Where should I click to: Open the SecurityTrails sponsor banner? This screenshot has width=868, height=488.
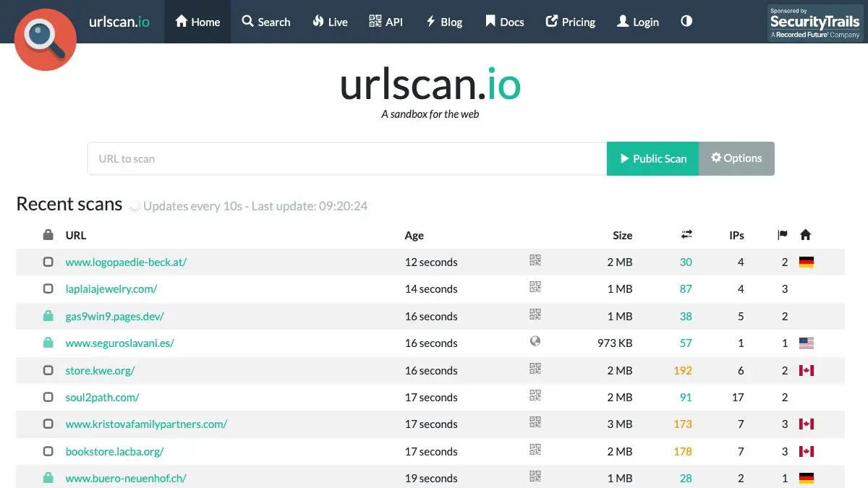coord(815,23)
